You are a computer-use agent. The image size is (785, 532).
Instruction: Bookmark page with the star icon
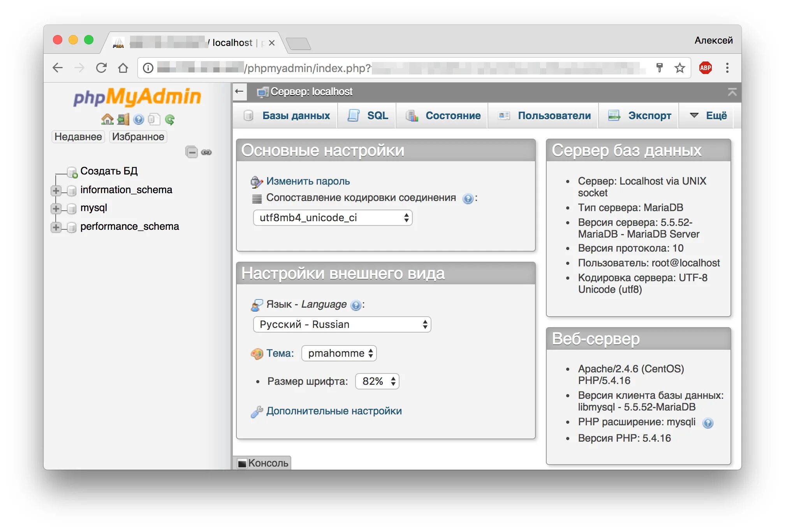(x=679, y=68)
